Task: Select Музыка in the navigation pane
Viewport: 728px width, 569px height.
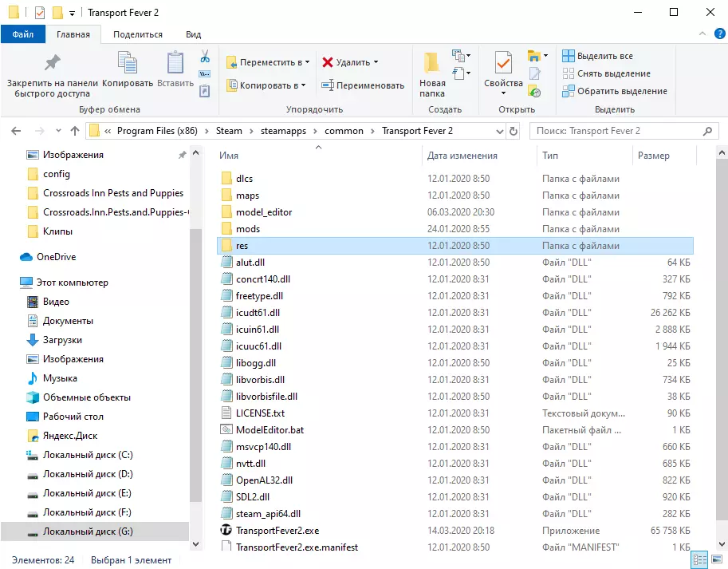Action: click(x=60, y=378)
